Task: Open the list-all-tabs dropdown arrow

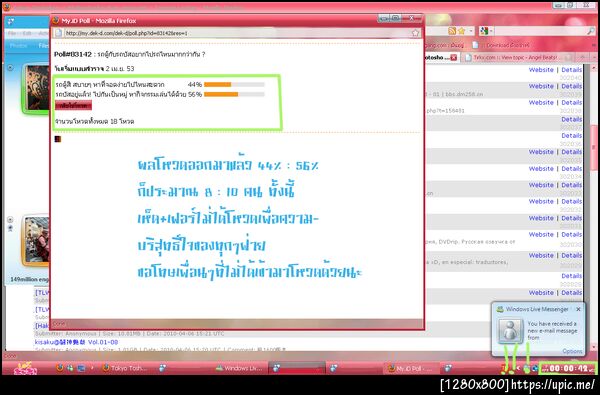Action: tap(595, 57)
